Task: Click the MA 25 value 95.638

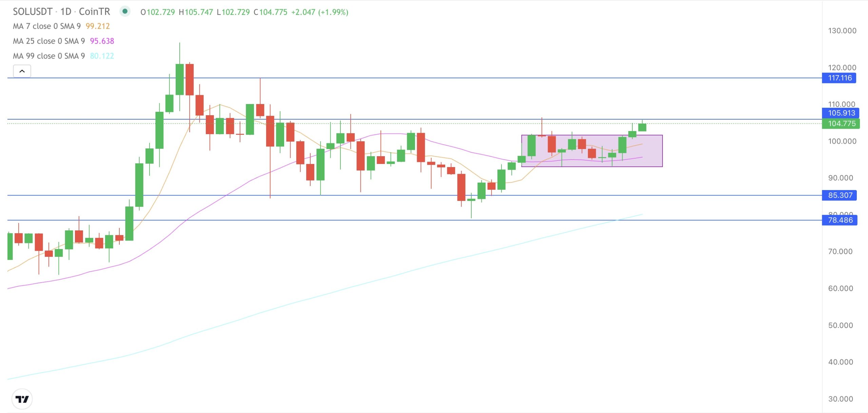Action: [102, 41]
